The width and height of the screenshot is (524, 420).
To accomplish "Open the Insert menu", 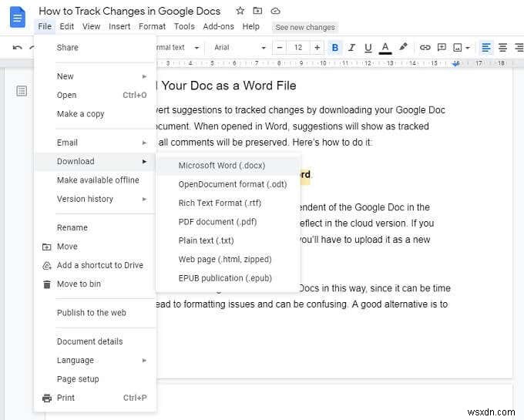I will pos(119,26).
